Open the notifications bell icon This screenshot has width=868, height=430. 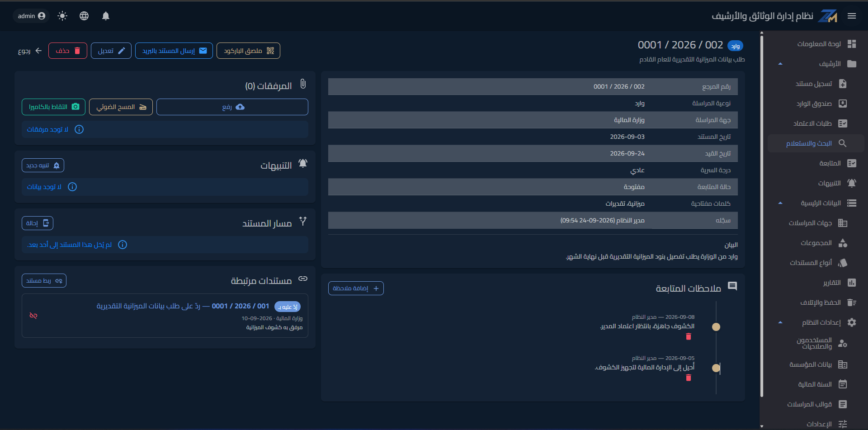pyautogui.click(x=106, y=16)
